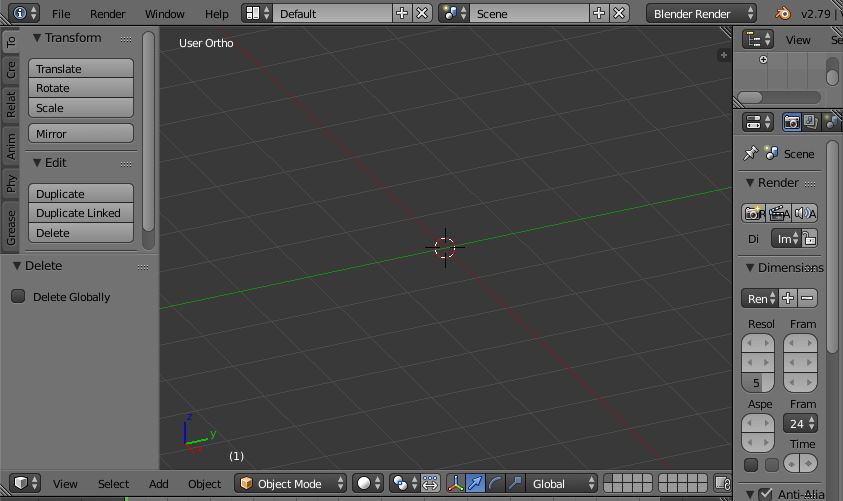Image resolution: width=843 pixels, height=501 pixels.
Task: Click the Default screen layout name field
Action: pos(332,13)
